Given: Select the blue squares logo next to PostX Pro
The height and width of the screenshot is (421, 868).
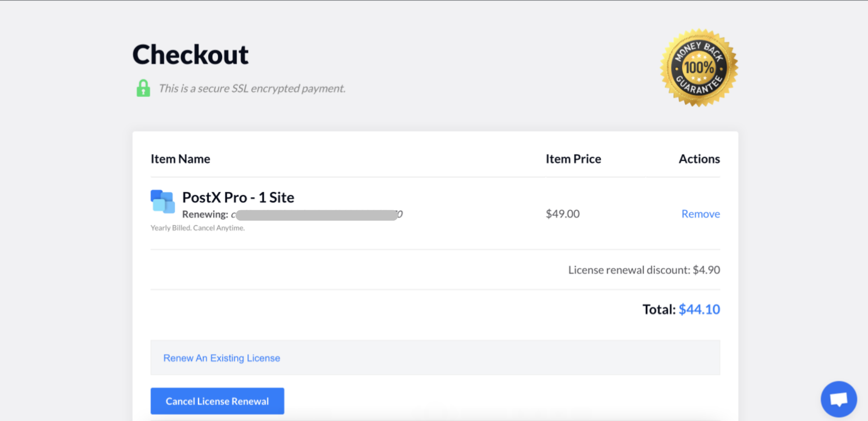Looking at the screenshot, I should click(162, 201).
